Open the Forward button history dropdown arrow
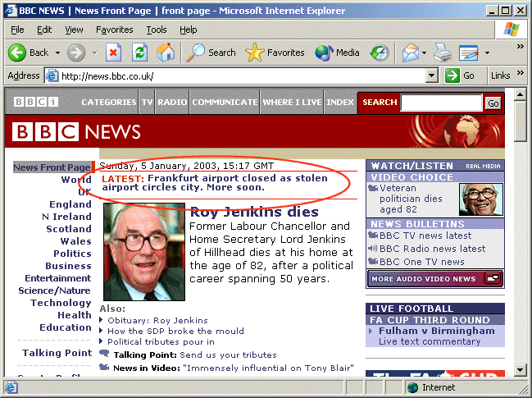532x398 pixels. coord(94,53)
